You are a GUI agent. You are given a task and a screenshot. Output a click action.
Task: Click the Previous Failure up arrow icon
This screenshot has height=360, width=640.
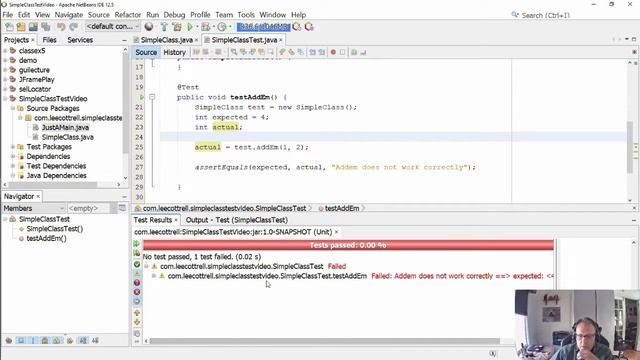(137, 313)
